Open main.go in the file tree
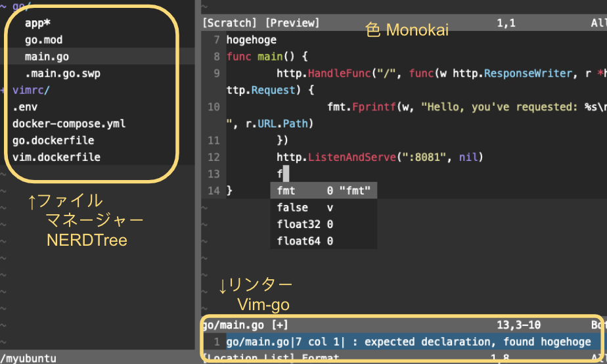The height and width of the screenshot is (364, 607). (x=47, y=57)
